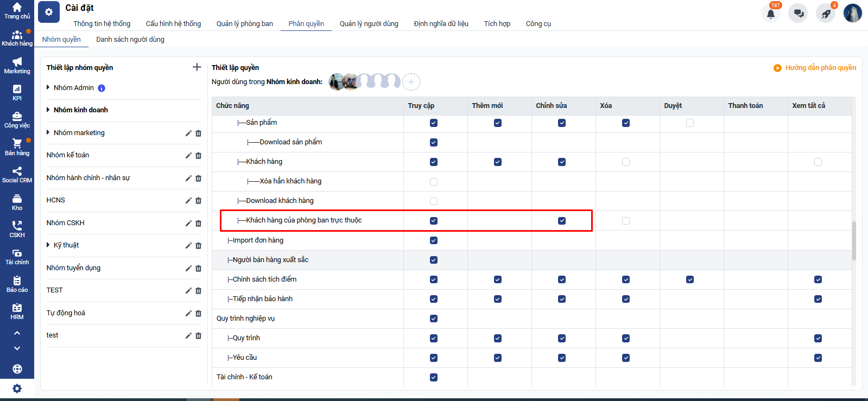Viewport: 868px width, 401px height.
Task: Go to Marketing in left sidebar
Action: [17, 65]
